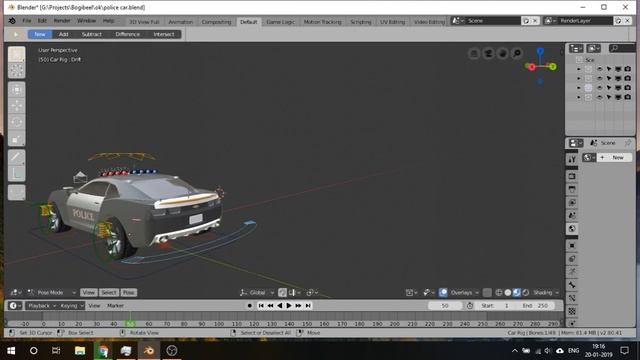The width and height of the screenshot is (640, 360).
Task: Toggle render camera for third outliner collection
Action: coord(627,87)
